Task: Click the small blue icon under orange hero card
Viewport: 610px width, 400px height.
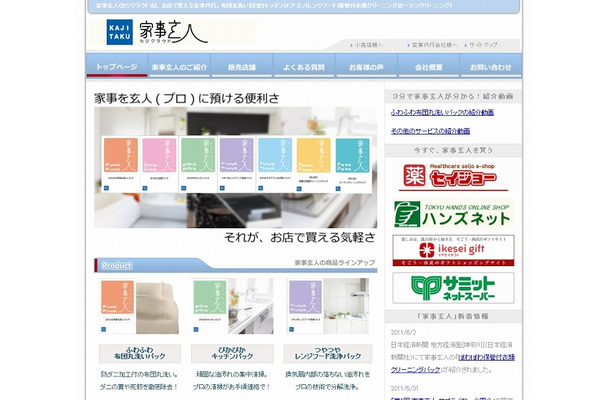Action: 106,188
